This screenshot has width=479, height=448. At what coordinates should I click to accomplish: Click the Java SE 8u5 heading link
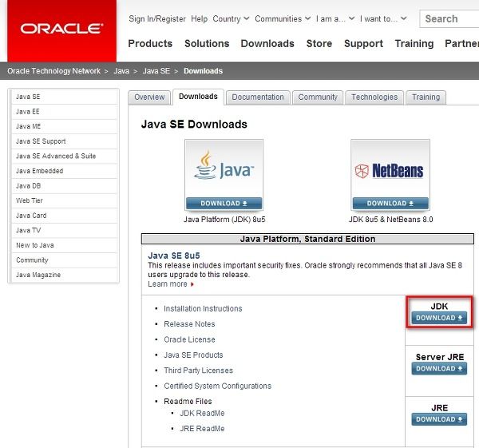[x=174, y=256]
